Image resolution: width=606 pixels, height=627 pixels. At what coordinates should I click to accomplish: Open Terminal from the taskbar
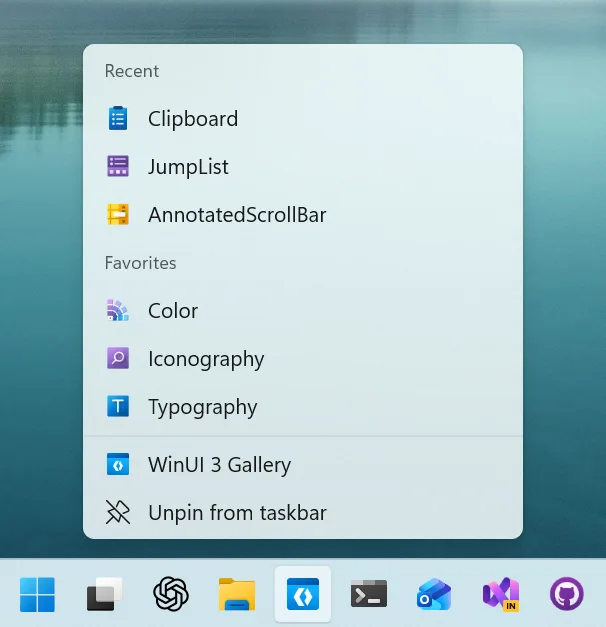[369, 594]
